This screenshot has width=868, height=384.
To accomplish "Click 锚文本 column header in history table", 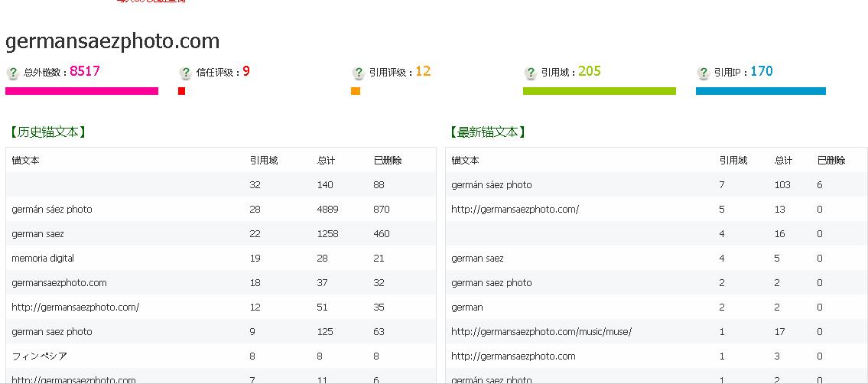I will coord(25,161).
